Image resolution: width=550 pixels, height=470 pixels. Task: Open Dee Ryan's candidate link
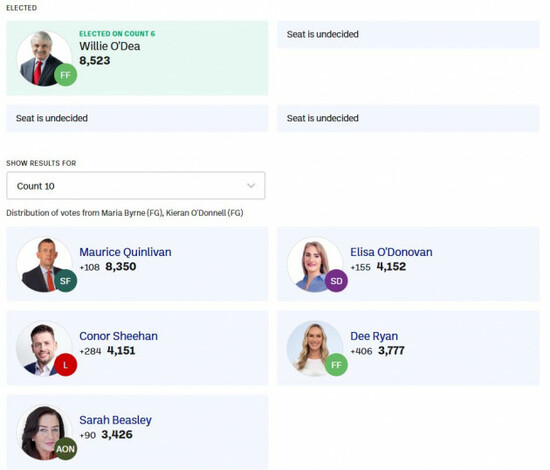pos(374,336)
